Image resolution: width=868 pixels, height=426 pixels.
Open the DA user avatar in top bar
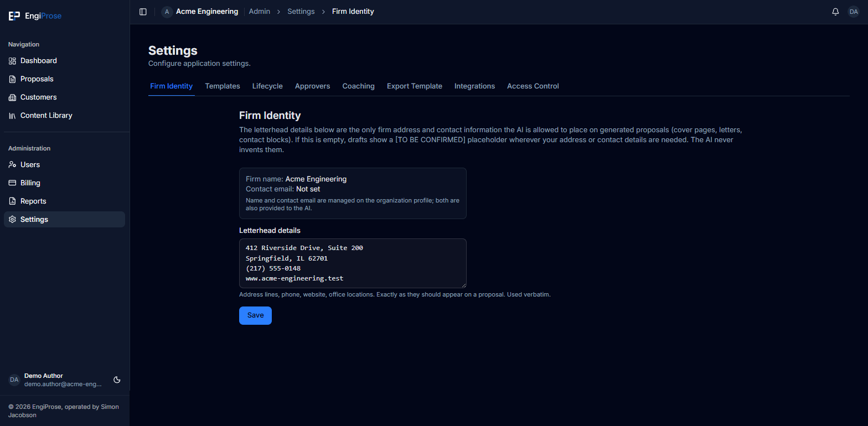click(x=853, y=12)
